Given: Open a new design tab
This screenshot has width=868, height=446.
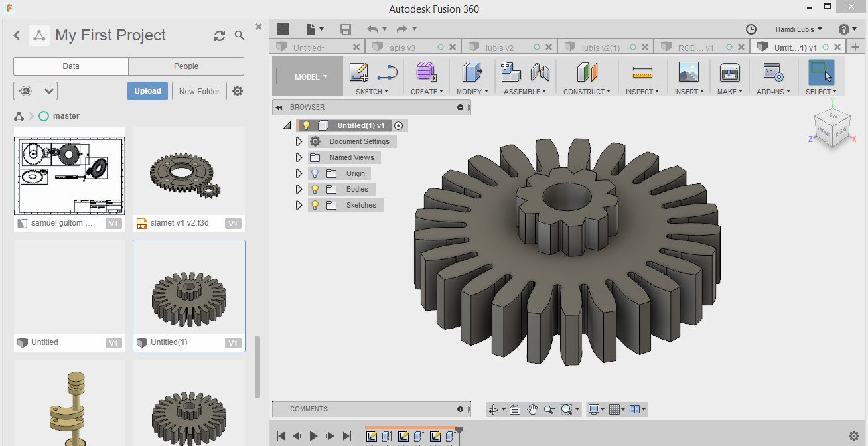Looking at the screenshot, I should point(855,47).
